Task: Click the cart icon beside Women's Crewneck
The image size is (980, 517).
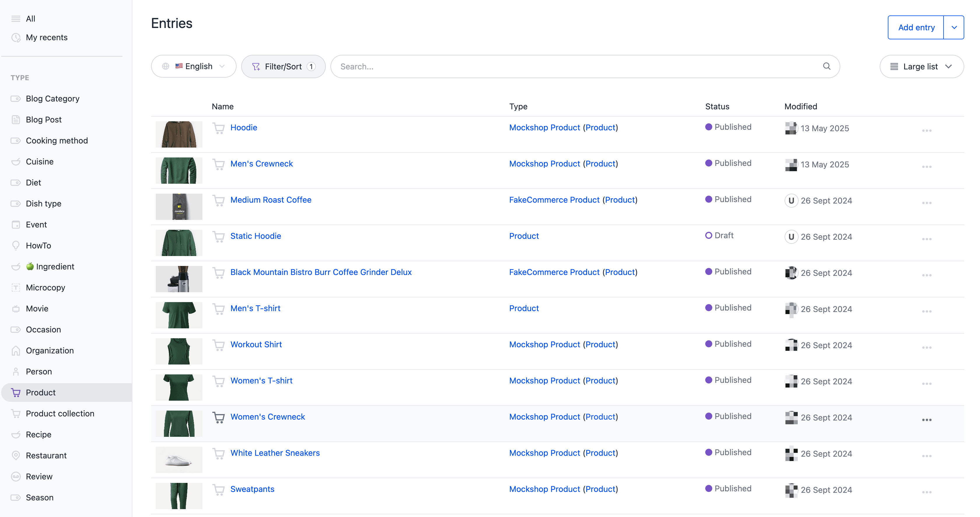Action: [218, 417]
